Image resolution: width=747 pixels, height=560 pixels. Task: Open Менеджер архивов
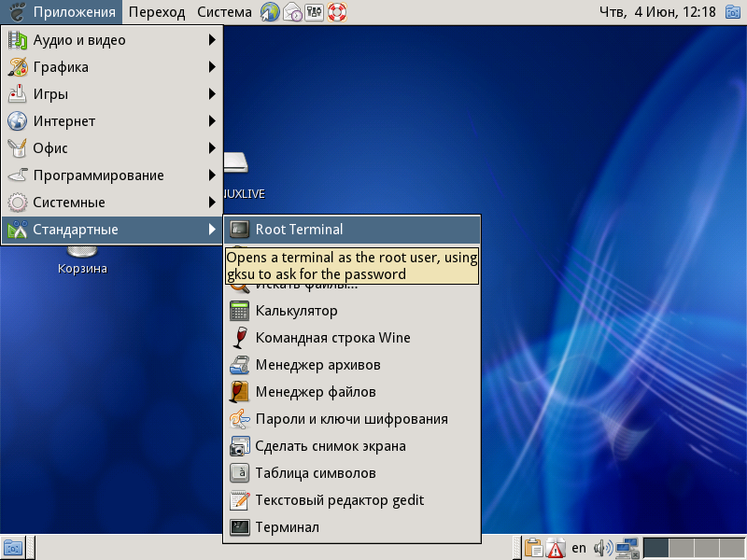(x=352, y=365)
